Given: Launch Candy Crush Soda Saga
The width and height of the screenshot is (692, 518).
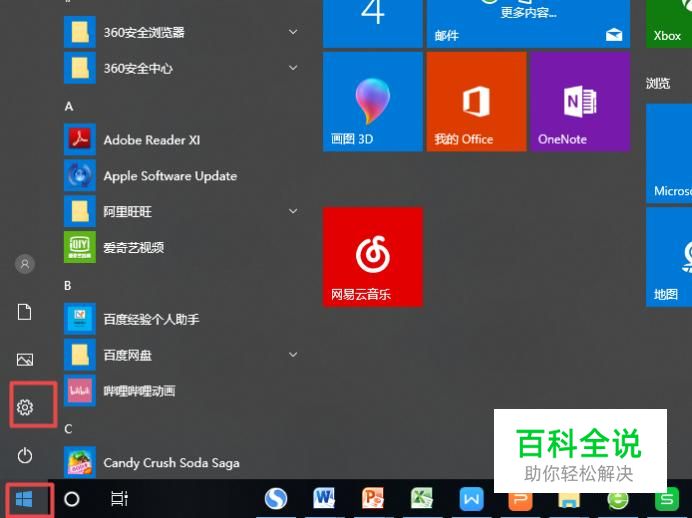Looking at the screenshot, I should click(x=182, y=462).
